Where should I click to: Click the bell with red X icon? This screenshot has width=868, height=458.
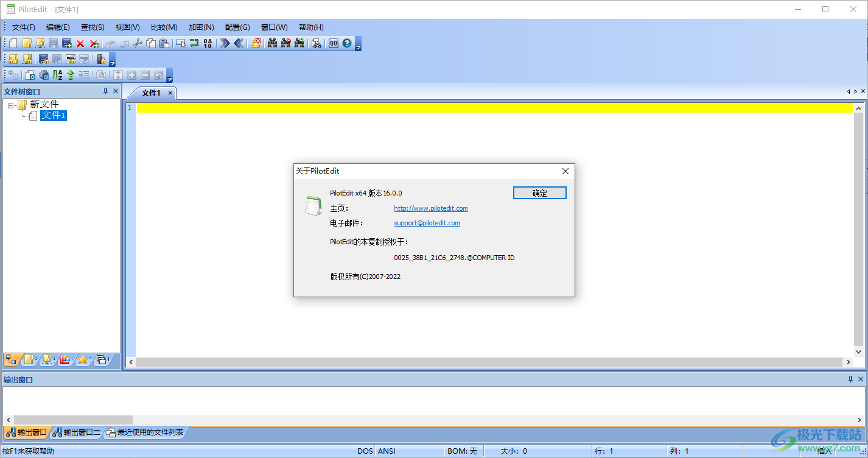(256, 43)
